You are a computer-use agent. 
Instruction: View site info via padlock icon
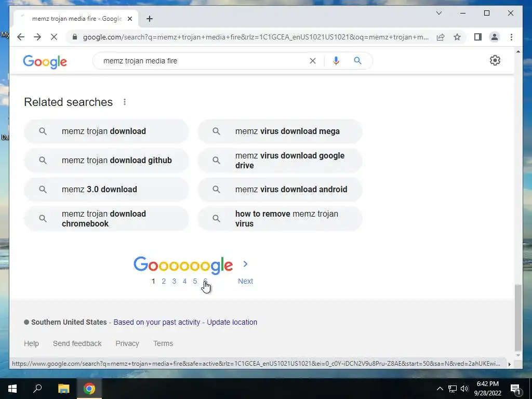pyautogui.click(x=75, y=37)
